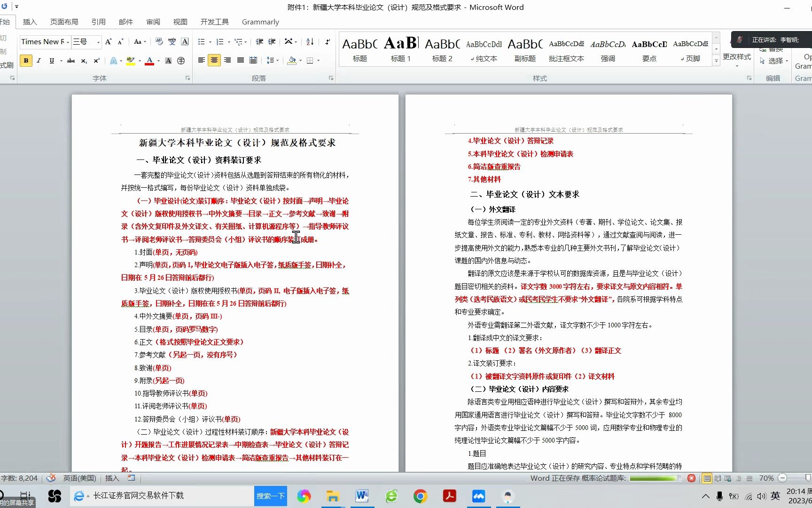Switch to the 审阅 ribbon tab
This screenshot has height=508, width=812.
tap(153, 22)
